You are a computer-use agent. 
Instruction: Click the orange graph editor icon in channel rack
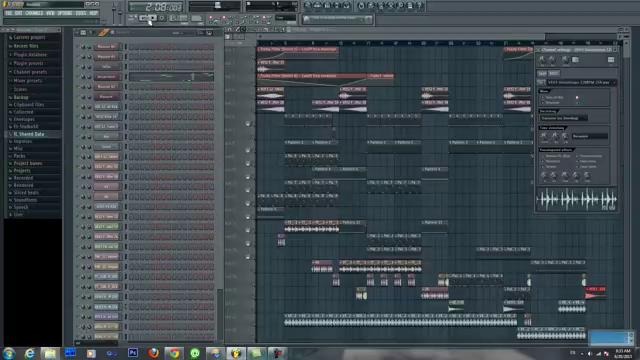[x=103, y=33]
